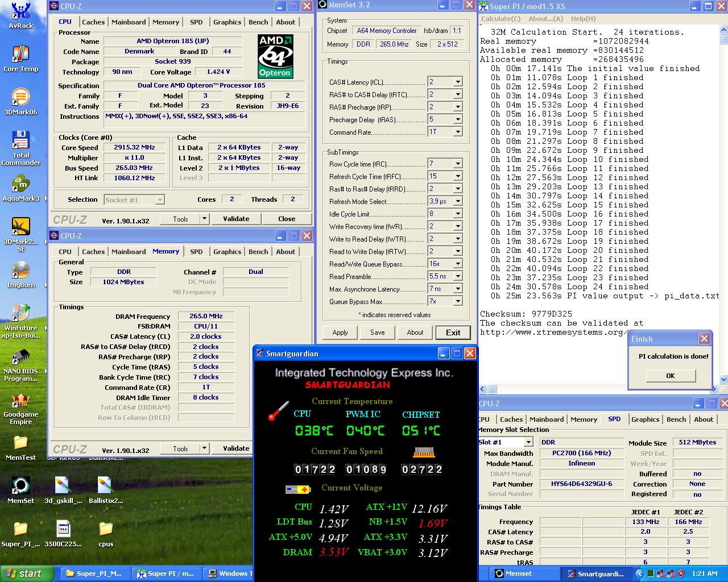728x582 pixels.
Task: Expand RAS# Precharge (tRP) dropdown in MemSet
Action: (x=457, y=107)
